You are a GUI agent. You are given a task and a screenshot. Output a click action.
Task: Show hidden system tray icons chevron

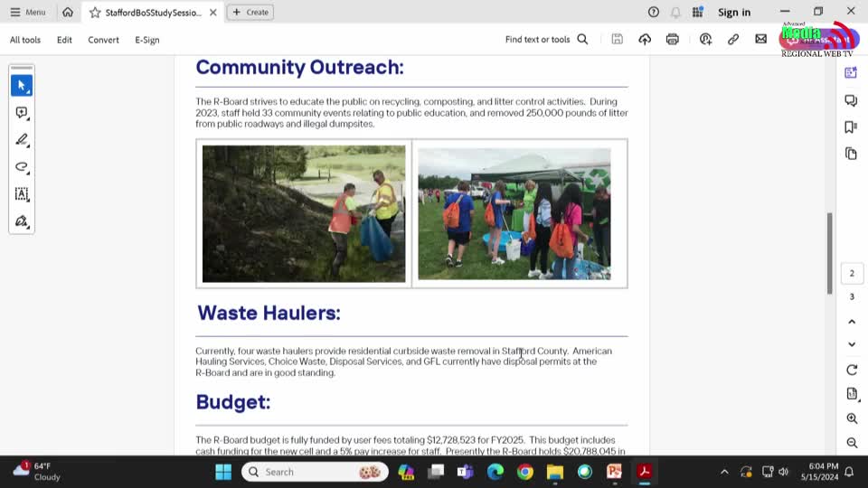pyautogui.click(x=724, y=472)
